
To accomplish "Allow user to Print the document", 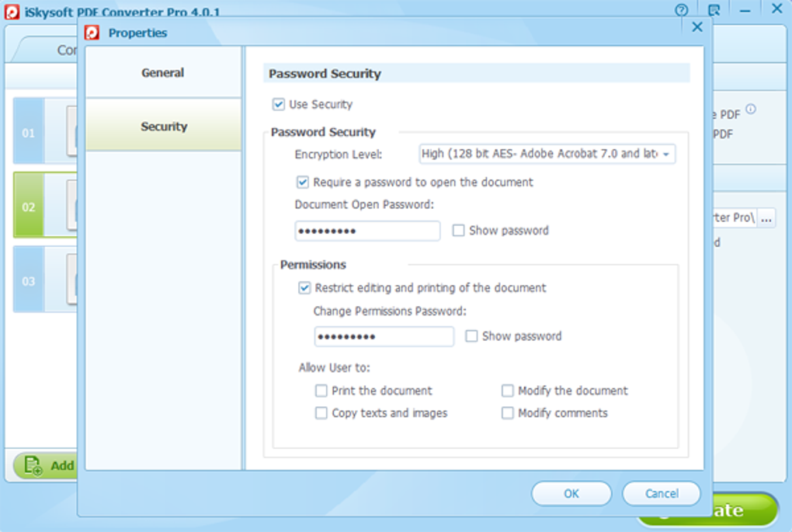I will pyautogui.click(x=321, y=391).
